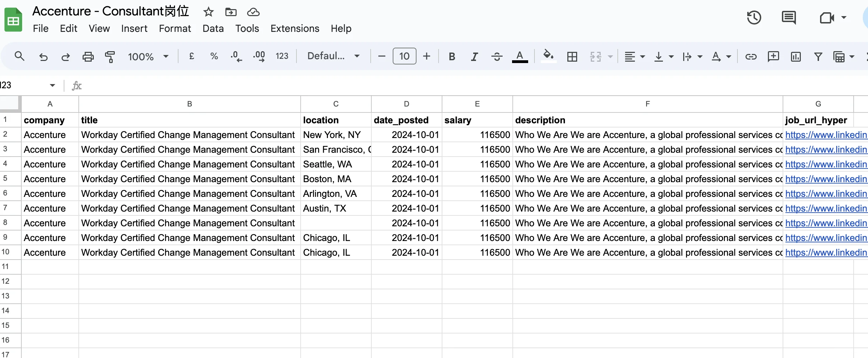Open the Tools menu
Viewport: 868px width, 358px height.
click(247, 28)
